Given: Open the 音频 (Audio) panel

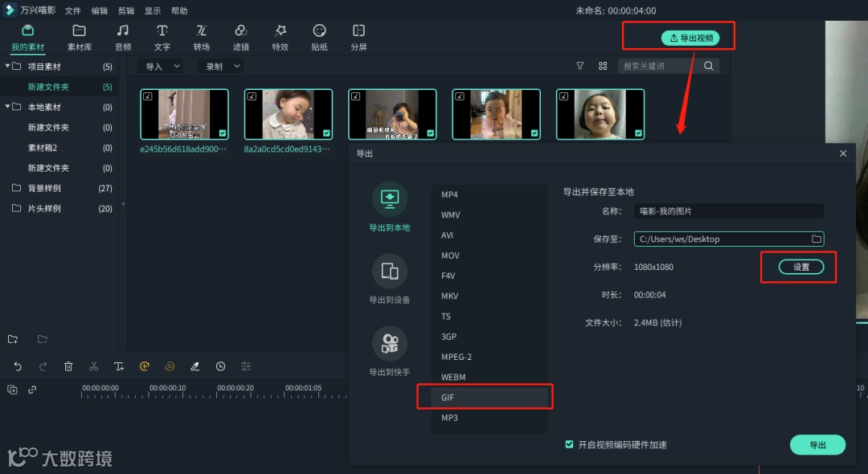Looking at the screenshot, I should [x=122, y=36].
